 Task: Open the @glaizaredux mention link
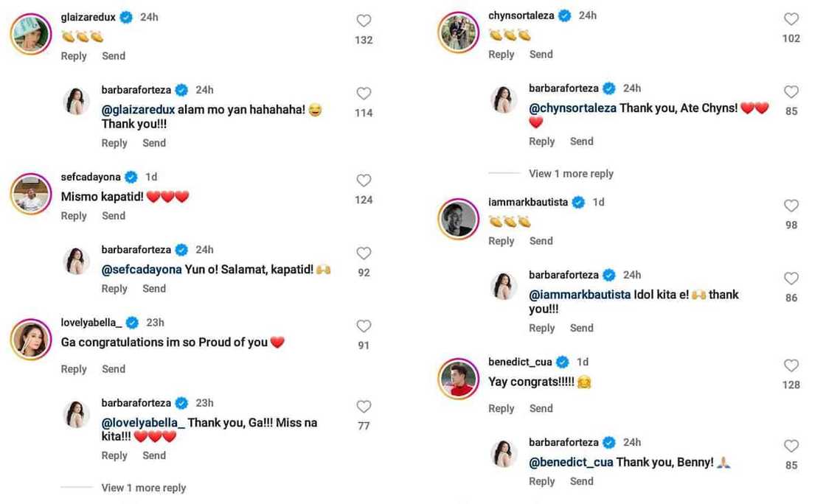(139, 110)
